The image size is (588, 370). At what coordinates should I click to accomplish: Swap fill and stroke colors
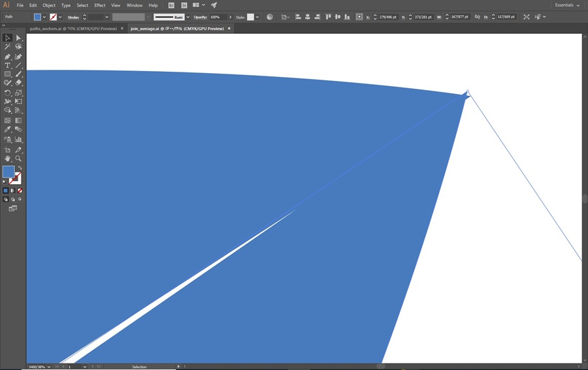point(20,168)
